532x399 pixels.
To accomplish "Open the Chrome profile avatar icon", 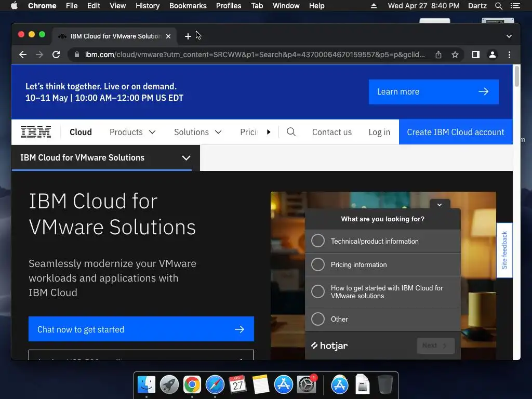I will pyautogui.click(x=493, y=55).
